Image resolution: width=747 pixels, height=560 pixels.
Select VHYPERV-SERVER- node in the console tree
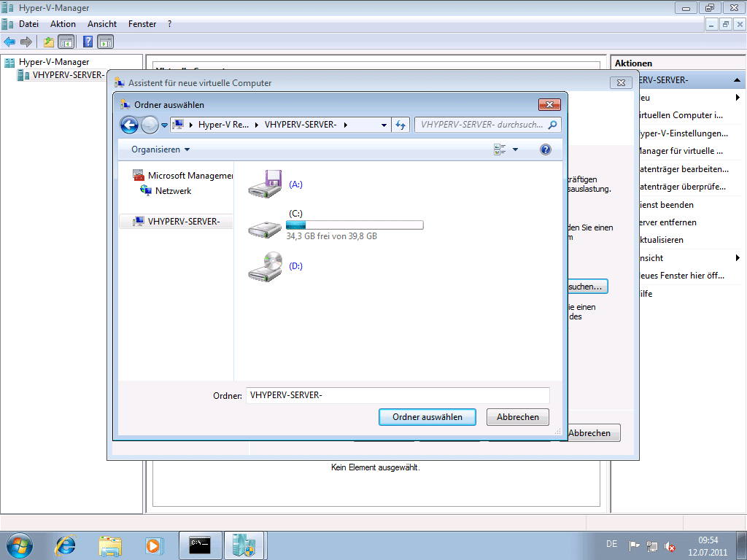click(x=61, y=75)
